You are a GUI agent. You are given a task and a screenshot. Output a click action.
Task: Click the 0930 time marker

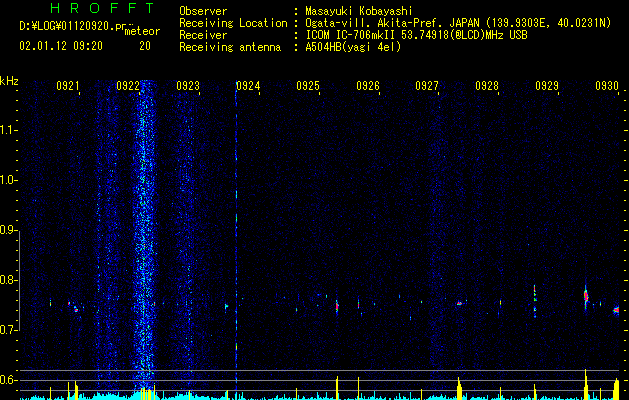607,86
